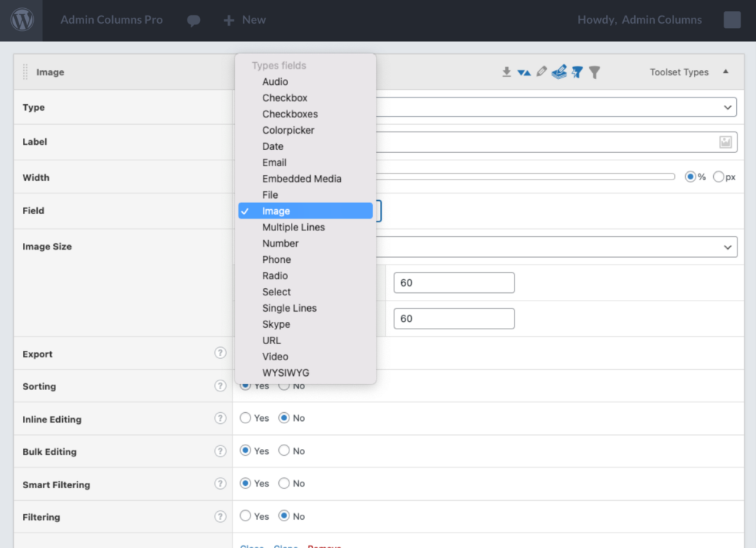Open Admin Columns Pro site menu
This screenshot has width=756, height=548.
(x=111, y=20)
